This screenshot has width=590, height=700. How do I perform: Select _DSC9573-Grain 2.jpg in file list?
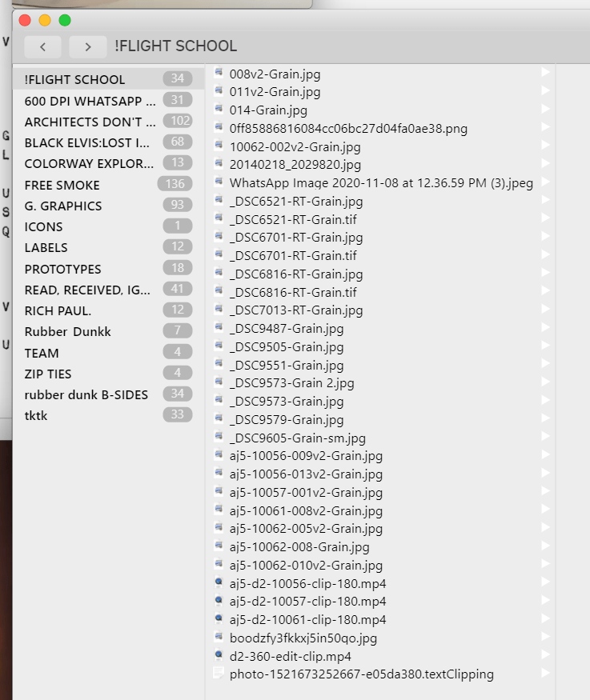click(x=291, y=383)
